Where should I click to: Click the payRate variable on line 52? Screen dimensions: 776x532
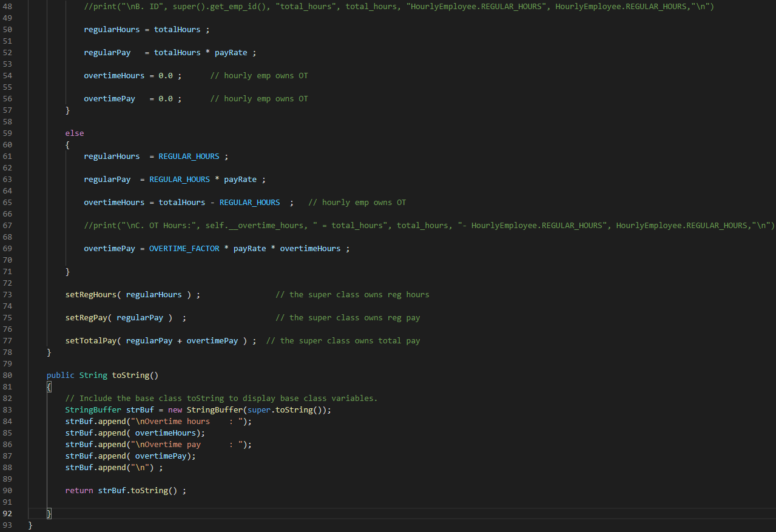point(231,52)
